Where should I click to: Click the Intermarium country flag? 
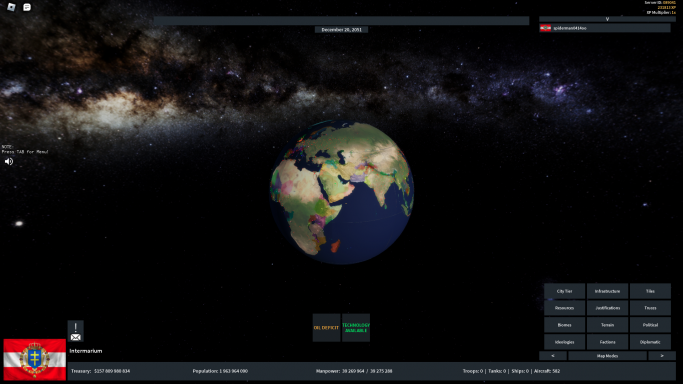[x=35, y=360]
